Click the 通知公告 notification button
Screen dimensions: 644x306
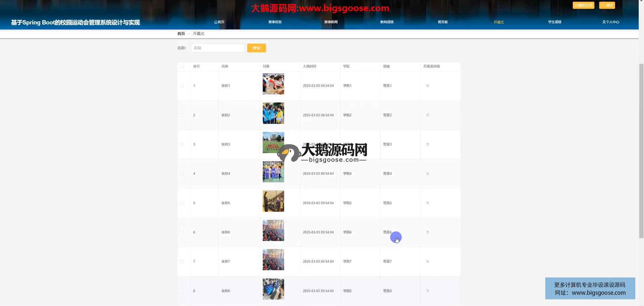coord(583,5)
